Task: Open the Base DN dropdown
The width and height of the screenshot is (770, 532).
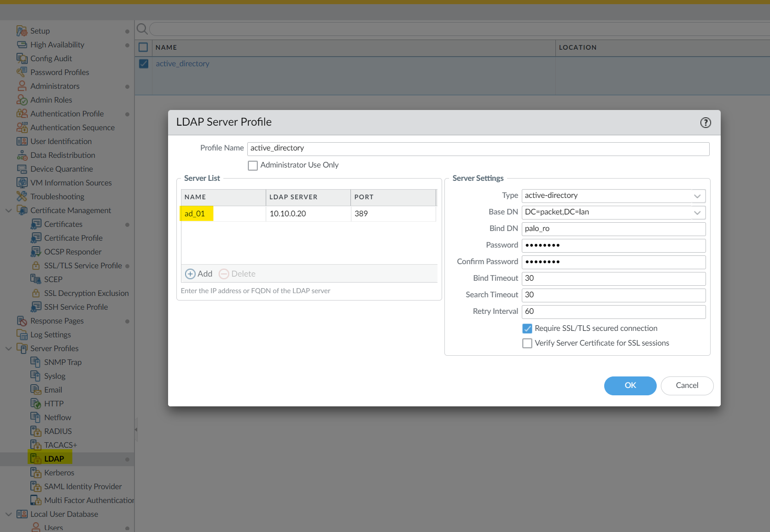Action: [x=697, y=212]
